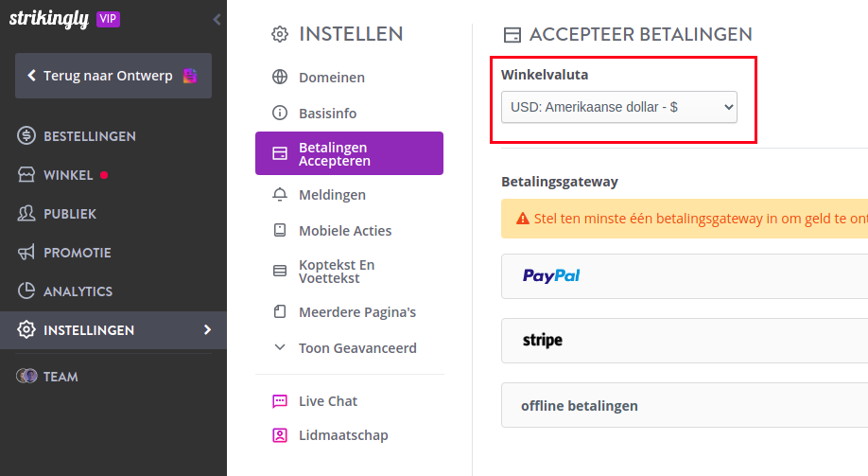
Task: Click the Domeinen globe icon
Action: [280, 77]
